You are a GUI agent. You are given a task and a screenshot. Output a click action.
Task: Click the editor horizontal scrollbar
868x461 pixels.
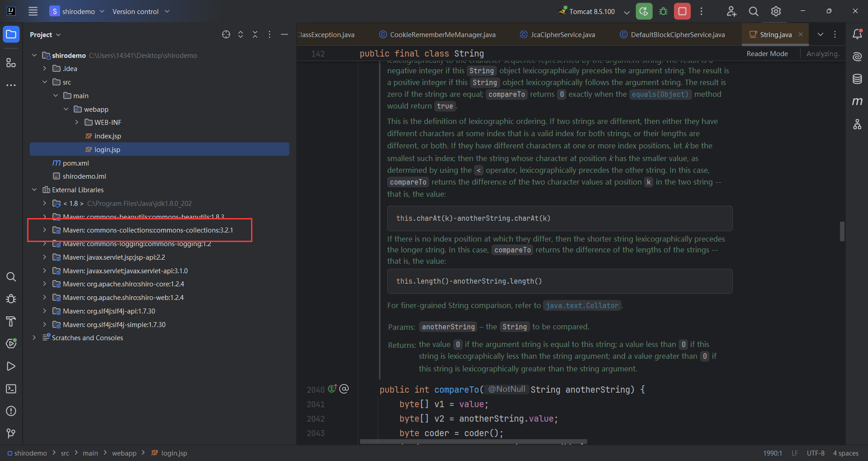coord(474,441)
